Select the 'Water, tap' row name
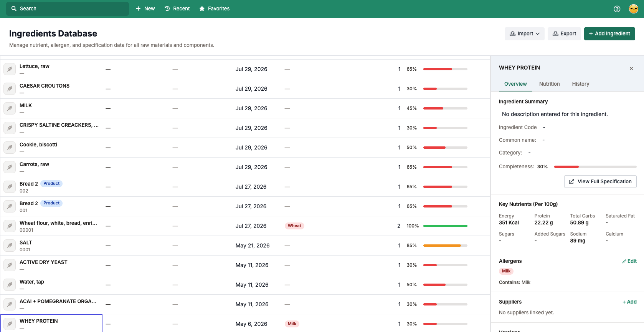 point(32,282)
